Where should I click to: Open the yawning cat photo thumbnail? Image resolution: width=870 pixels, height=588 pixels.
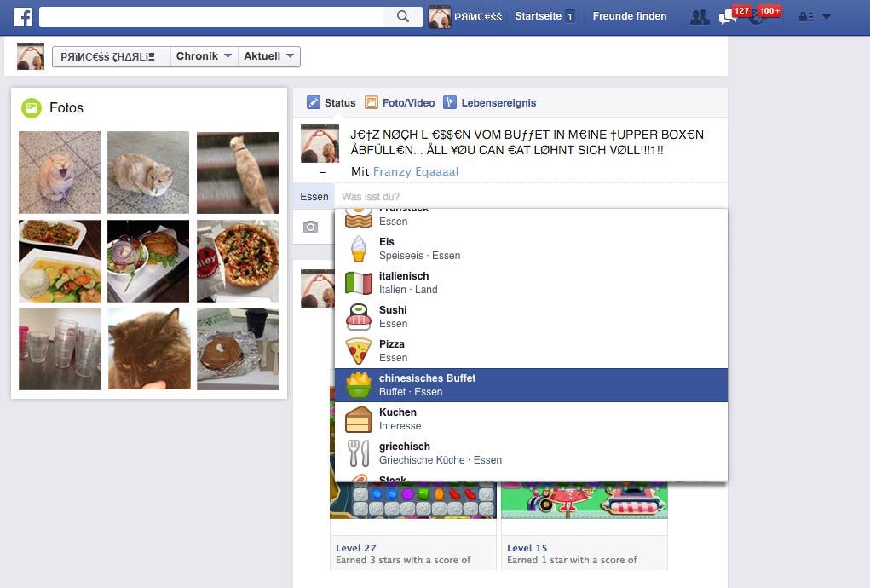coord(60,172)
